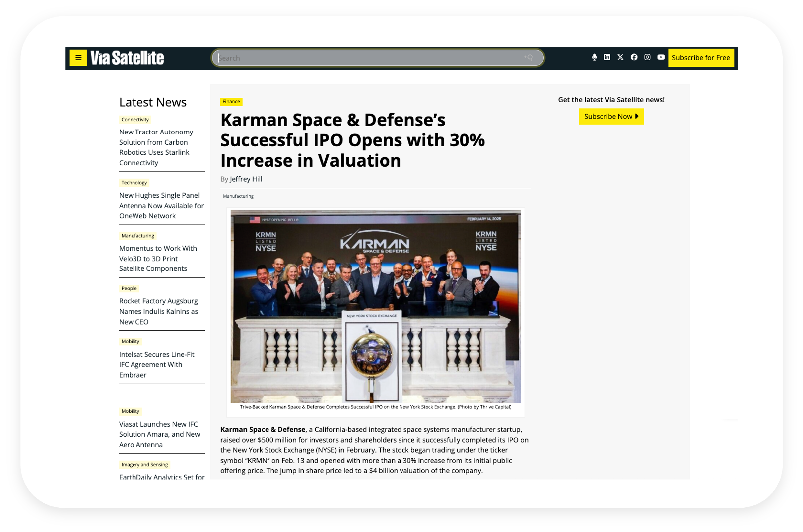This screenshot has height=532, width=803.
Task: Open the Viasat Amara IFC article
Action: [159, 434]
